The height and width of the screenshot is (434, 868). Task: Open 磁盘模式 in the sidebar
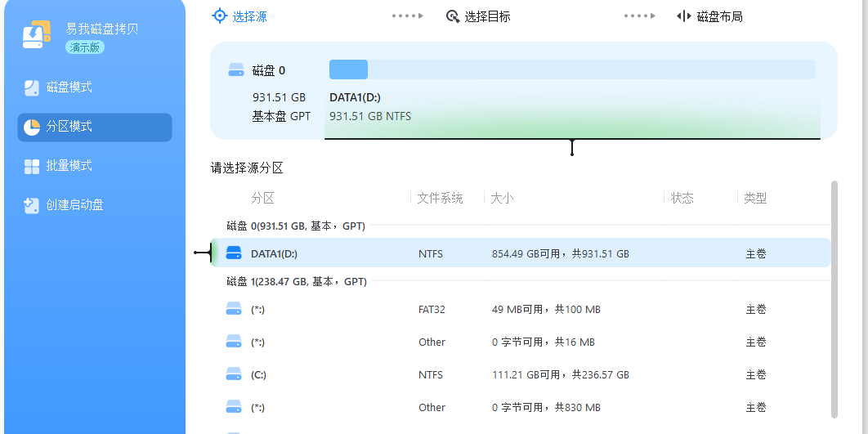[x=69, y=87]
